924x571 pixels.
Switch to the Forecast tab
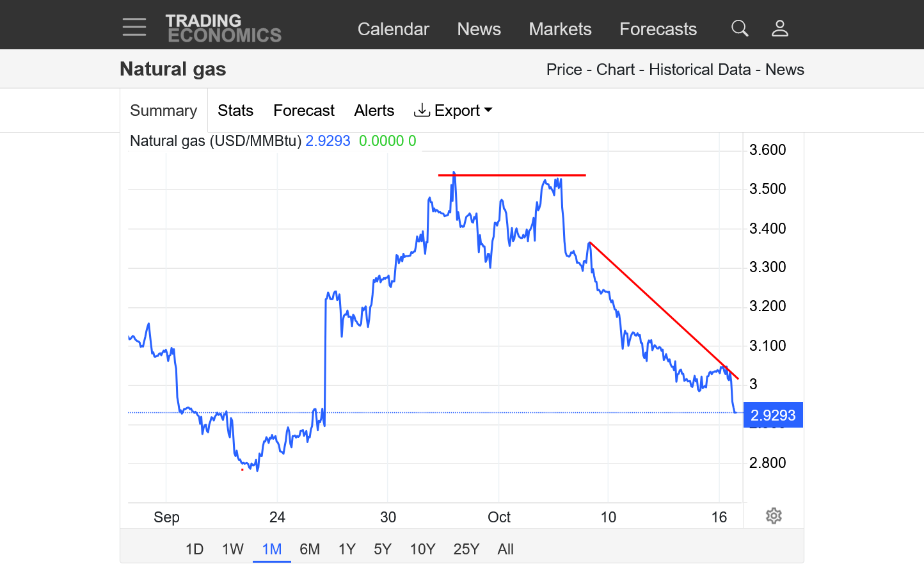304,111
